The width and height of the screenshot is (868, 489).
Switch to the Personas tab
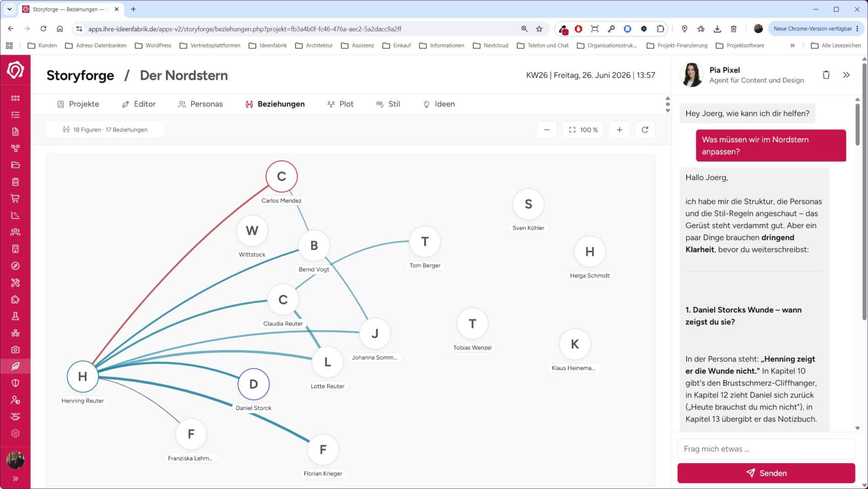(x=200, y=104)
